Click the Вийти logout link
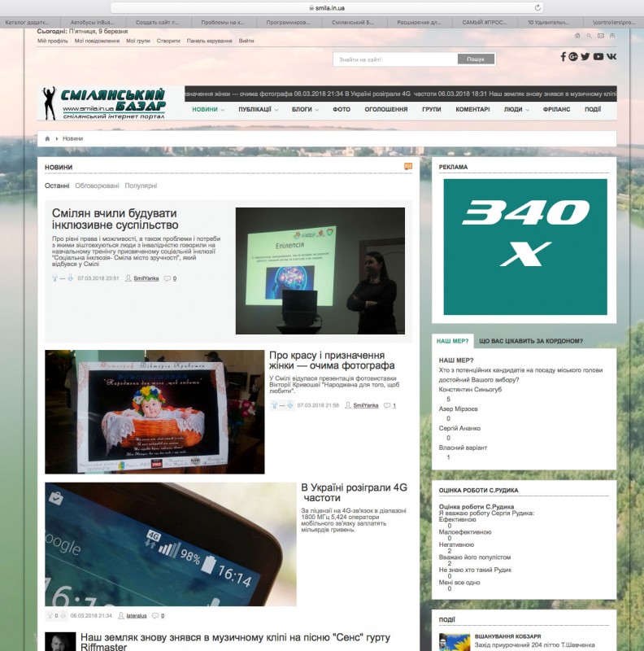The height and width of the screenshot is (651, 644). coord(246,42)
